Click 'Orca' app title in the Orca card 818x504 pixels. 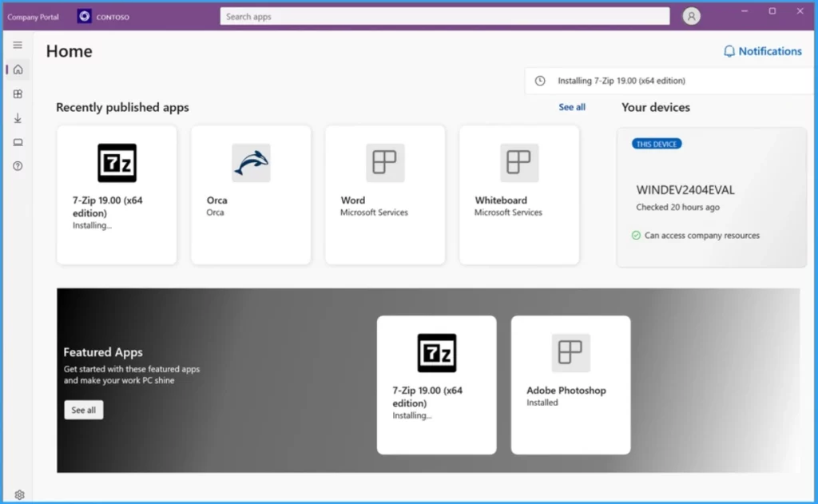click(216, 200)
